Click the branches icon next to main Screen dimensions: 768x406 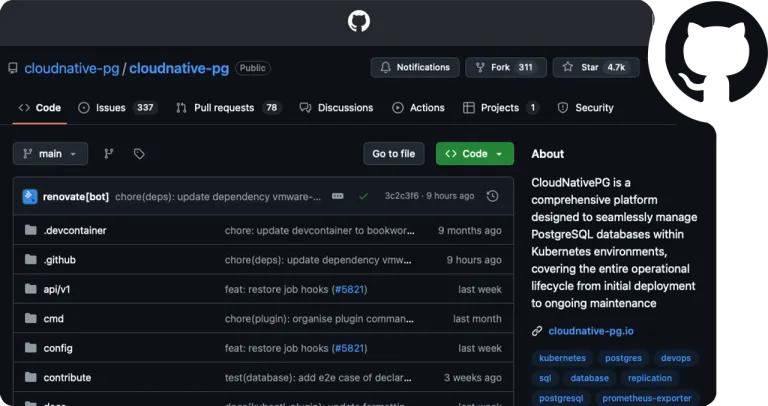pos(109,154)
